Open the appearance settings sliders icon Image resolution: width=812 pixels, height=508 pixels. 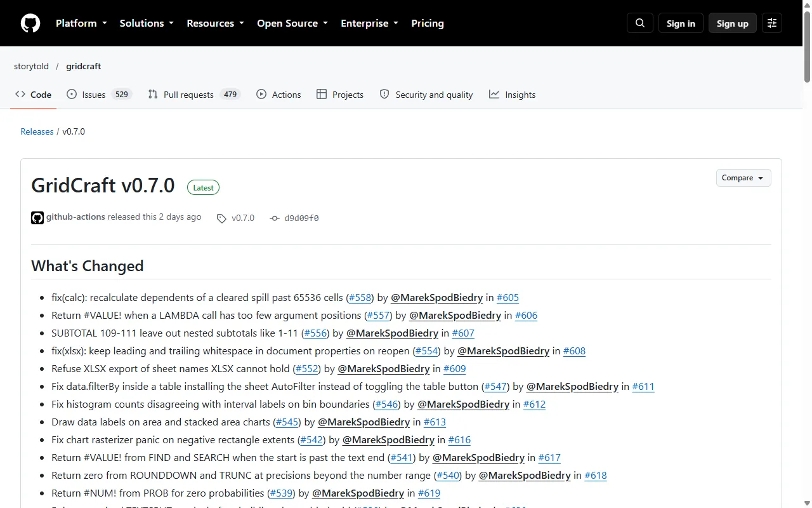[x=772, y=23]
